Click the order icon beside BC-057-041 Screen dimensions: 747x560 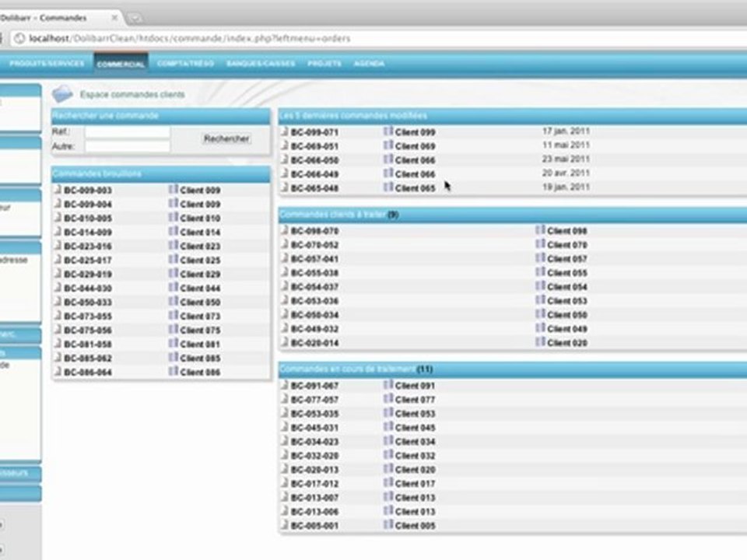click(x=285, y=258)
